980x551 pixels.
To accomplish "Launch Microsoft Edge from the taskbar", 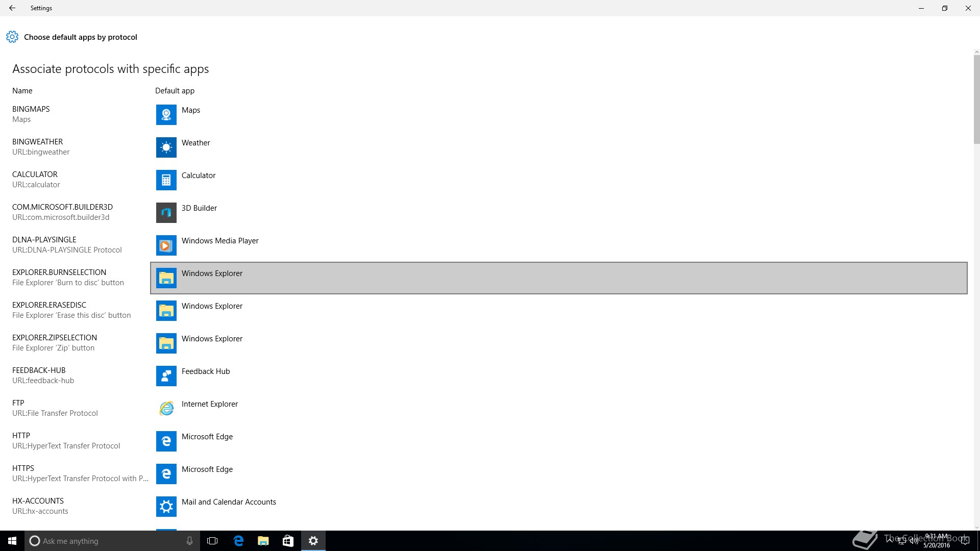I will point(238,541).
